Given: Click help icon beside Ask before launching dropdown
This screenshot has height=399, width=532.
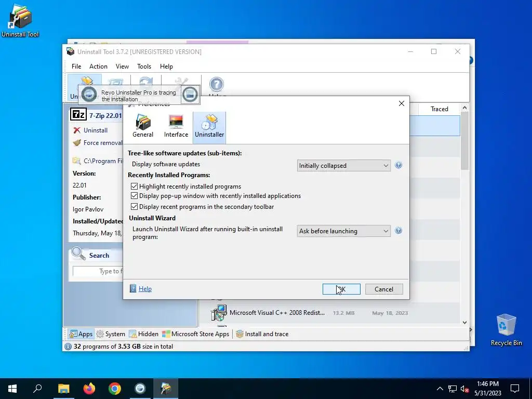Looking at the screenshot, I should (398, 231).
